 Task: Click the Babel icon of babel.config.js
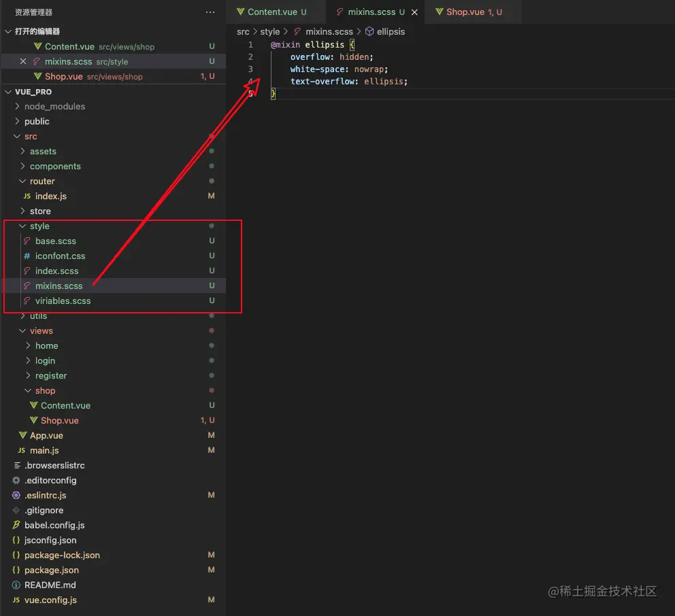[16, 526]
